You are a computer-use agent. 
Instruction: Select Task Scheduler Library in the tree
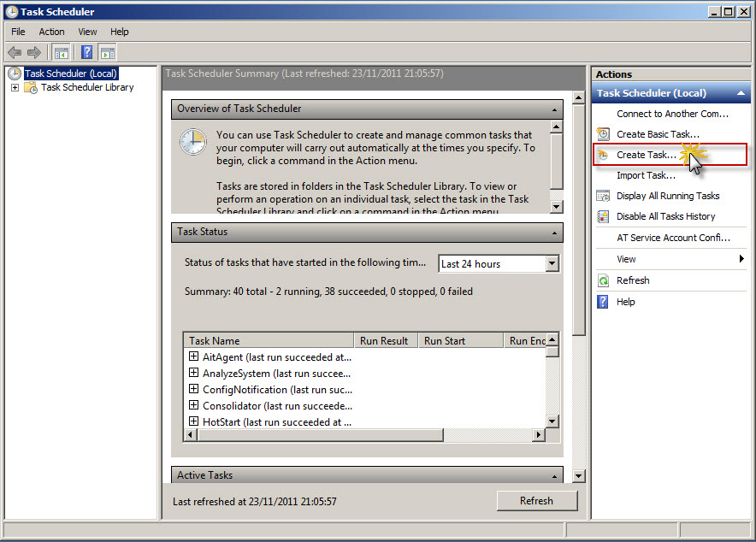pyautogui.click(x=87, y=87)
